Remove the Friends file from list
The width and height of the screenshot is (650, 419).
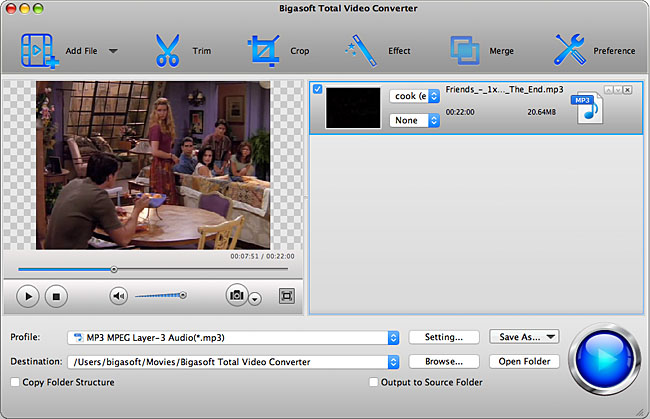[x=628, y=90]
